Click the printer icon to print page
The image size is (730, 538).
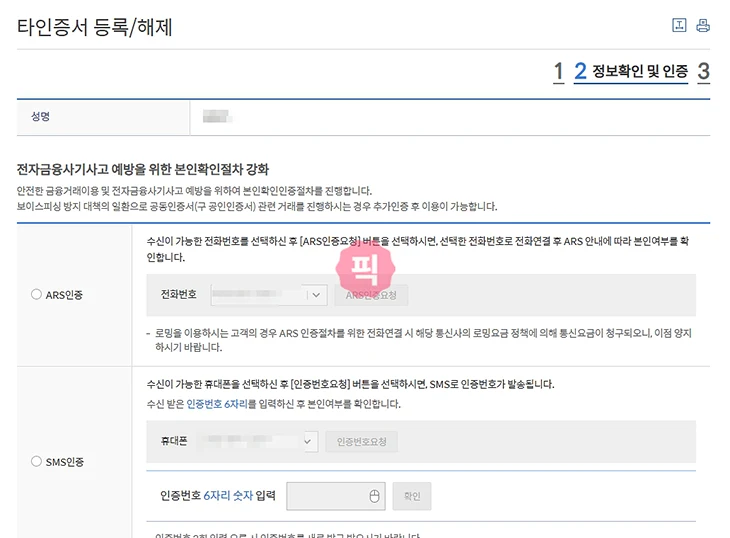[703, 26]
